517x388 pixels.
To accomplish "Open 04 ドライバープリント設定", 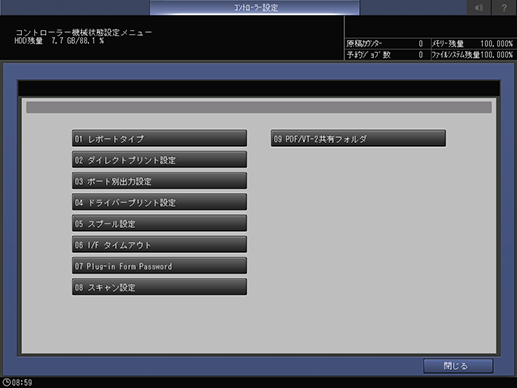I will [x=159, y=202].
